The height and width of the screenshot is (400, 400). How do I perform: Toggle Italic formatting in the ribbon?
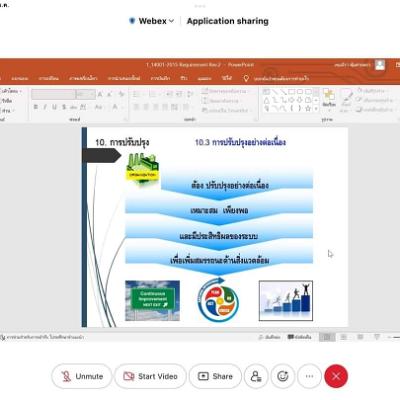point(45,107)
